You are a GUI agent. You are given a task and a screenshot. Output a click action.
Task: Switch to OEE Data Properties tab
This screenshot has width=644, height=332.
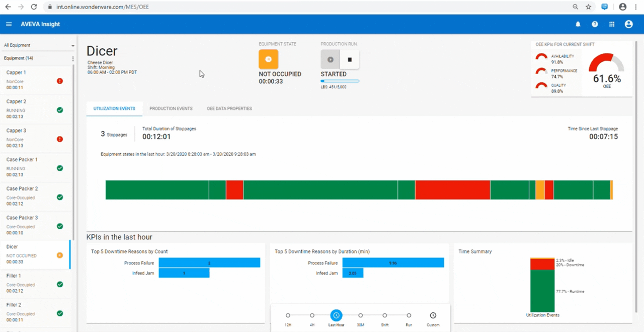coord(229,108)
